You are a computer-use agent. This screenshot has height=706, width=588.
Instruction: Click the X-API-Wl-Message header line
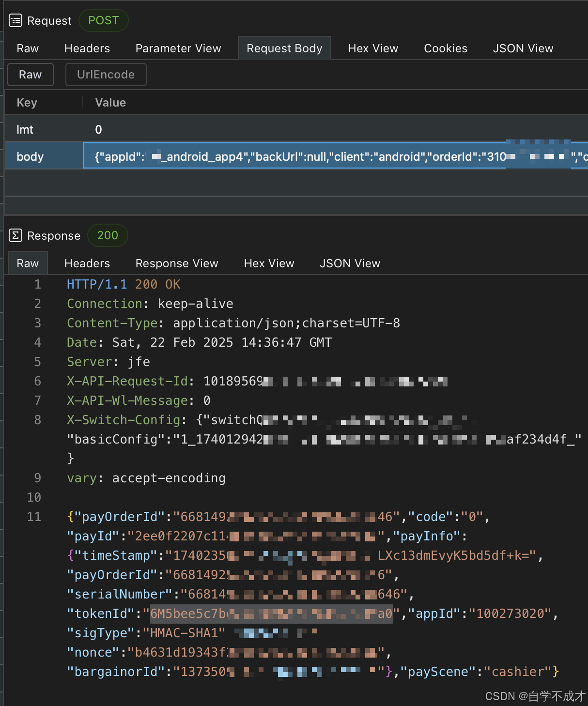(x=139, y=400)
